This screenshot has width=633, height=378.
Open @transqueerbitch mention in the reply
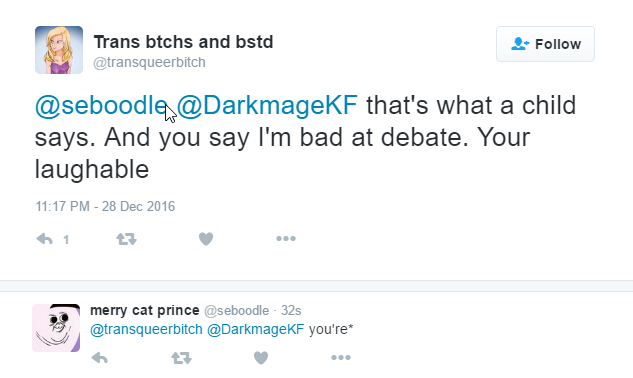[146, 330]
